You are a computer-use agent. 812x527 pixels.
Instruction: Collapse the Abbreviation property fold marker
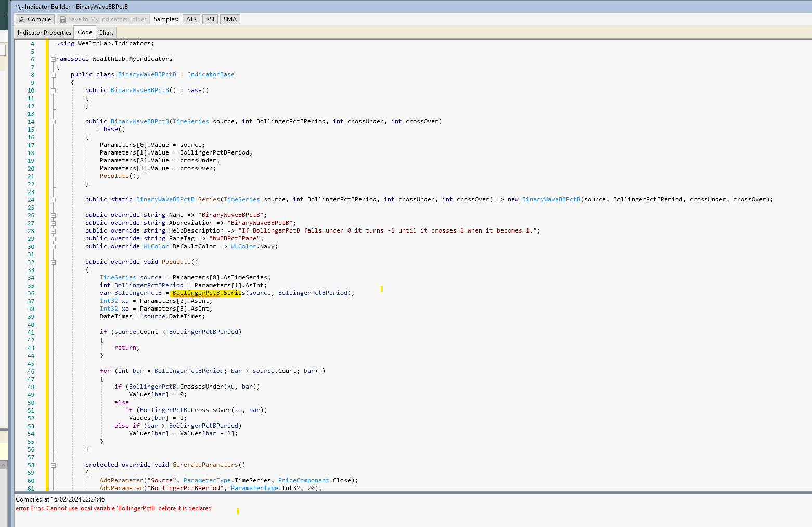[x=53, y=223]
